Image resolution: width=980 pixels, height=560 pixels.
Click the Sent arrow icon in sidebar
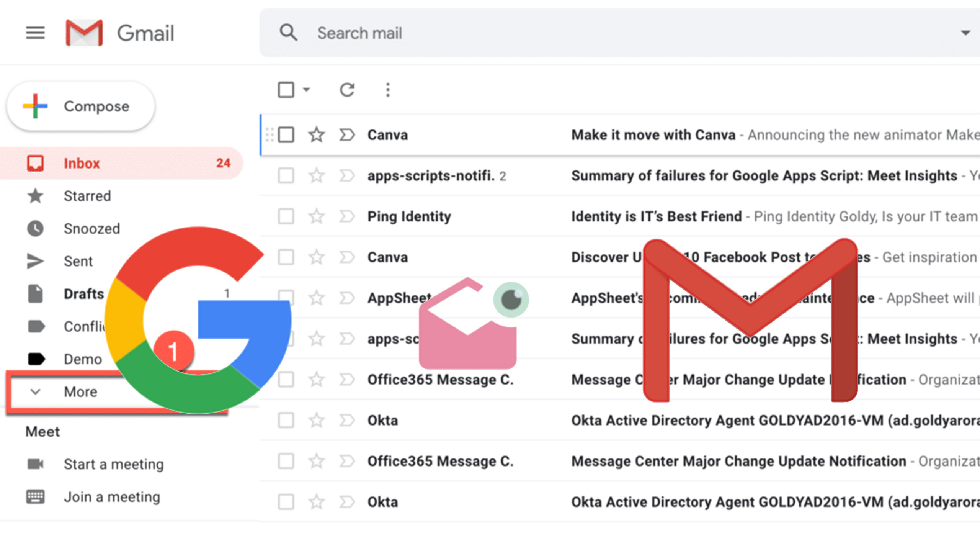point(35,261)
